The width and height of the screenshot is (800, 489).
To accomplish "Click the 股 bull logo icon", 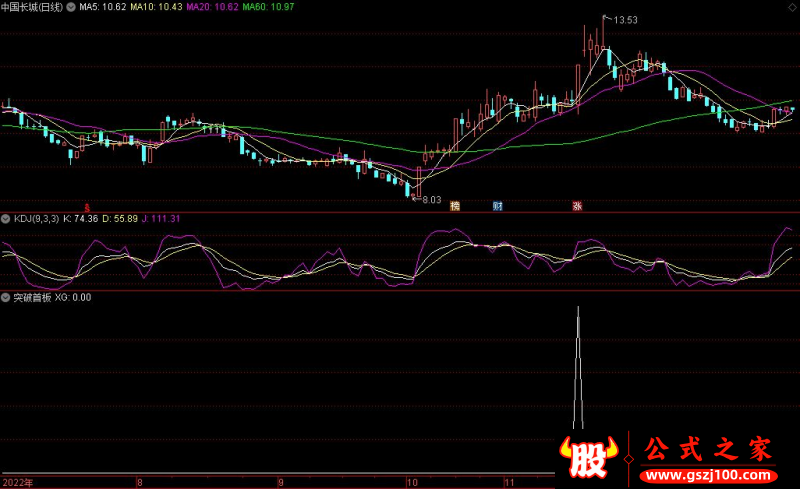I will point(591,457).
